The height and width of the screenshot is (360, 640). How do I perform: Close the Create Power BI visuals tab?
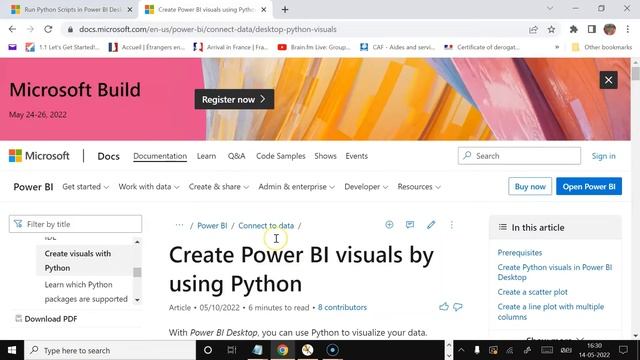[264, 9]
